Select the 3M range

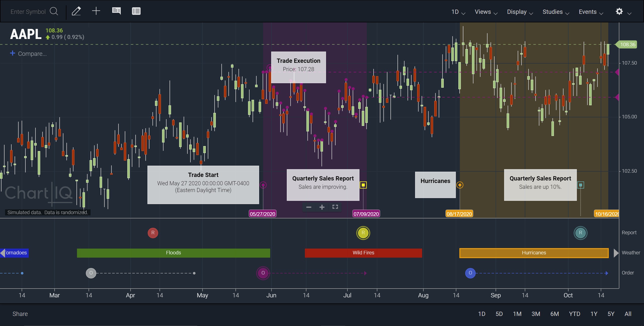[x=536, y=314]
